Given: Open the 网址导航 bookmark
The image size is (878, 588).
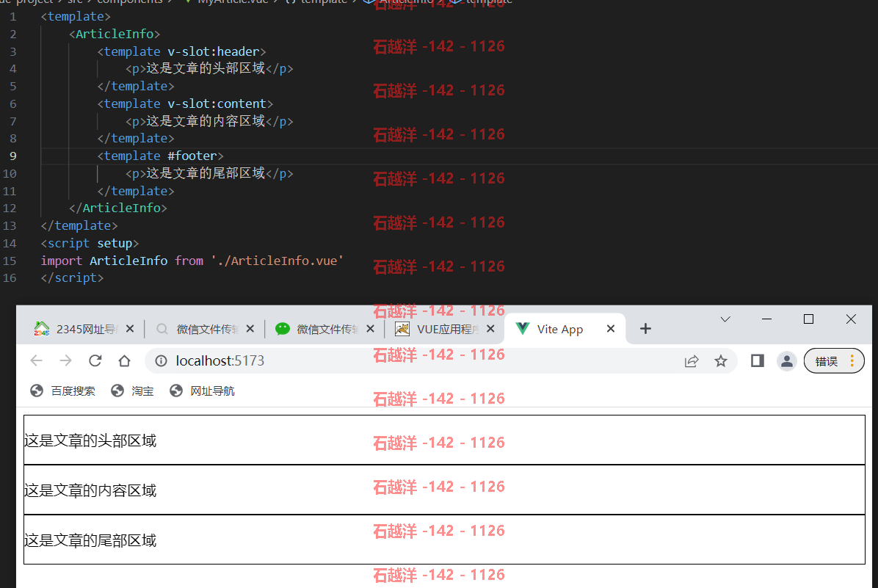Looking at the screenshot, I should click(202, 391).
